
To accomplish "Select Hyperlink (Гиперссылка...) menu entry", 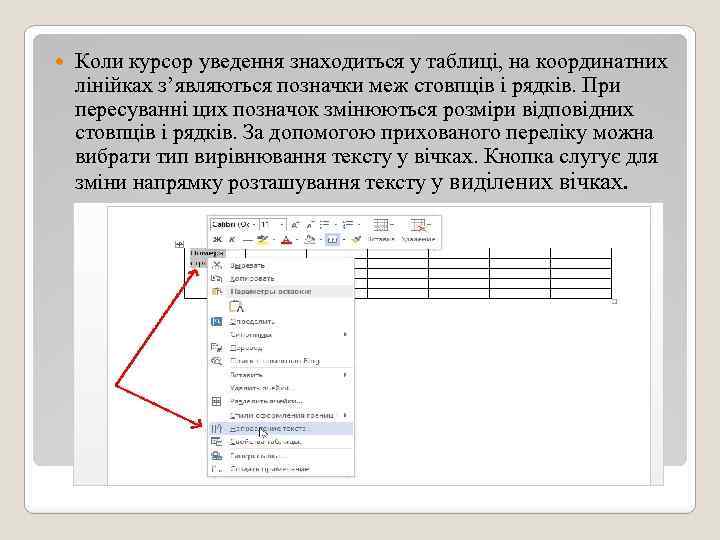I will pos(281,456).
